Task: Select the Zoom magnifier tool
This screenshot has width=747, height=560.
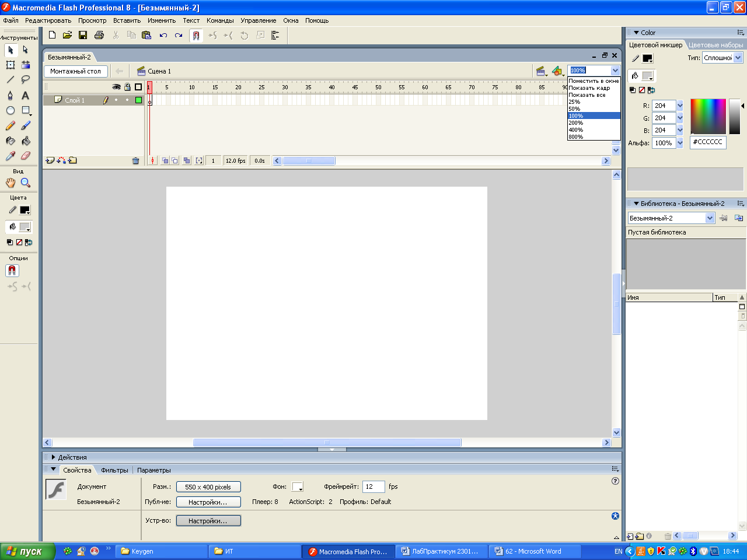Action: click(26, 183)
